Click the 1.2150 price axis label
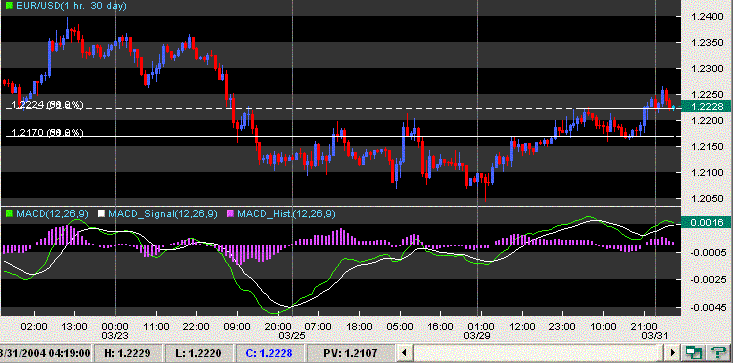This screenshot has height=363, width=733. click(707, 147)
